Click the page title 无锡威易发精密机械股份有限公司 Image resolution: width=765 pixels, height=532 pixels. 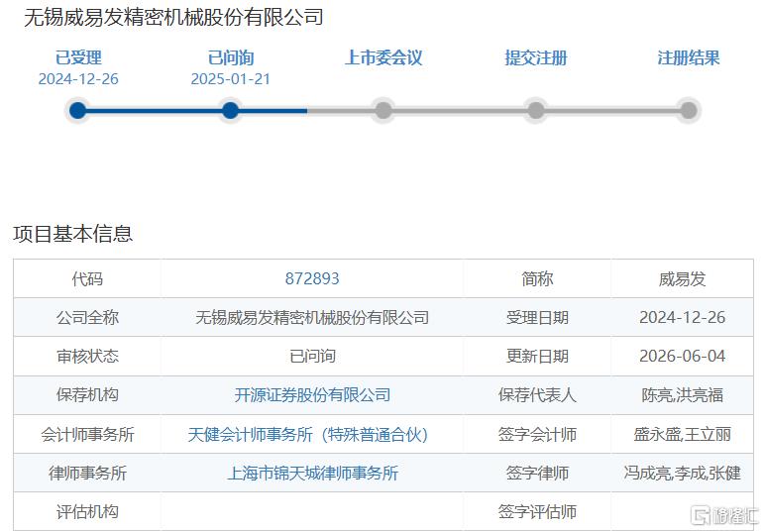point(173,17)
